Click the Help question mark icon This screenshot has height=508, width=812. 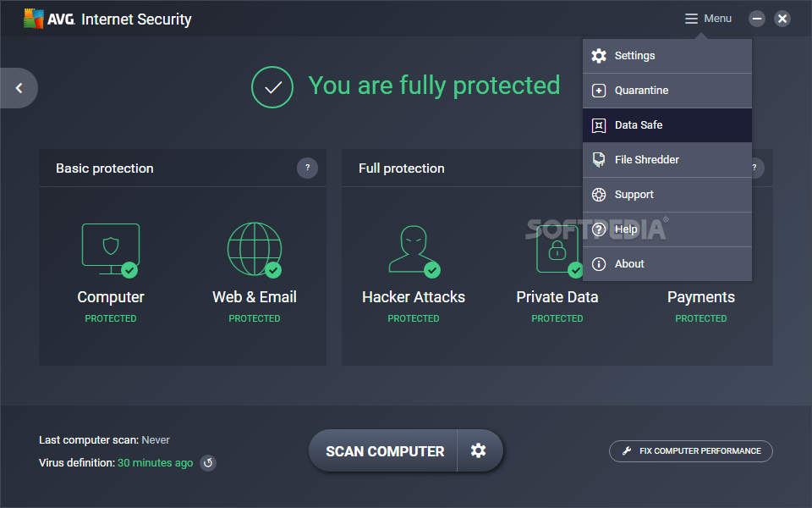[599, 229]
